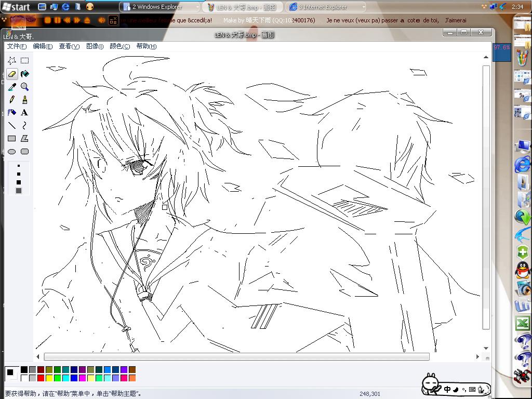Click the foreground/background color indicator box
The width and height of the screenshot is (532, 399).
pyautogui.click(x=12, y=374)
